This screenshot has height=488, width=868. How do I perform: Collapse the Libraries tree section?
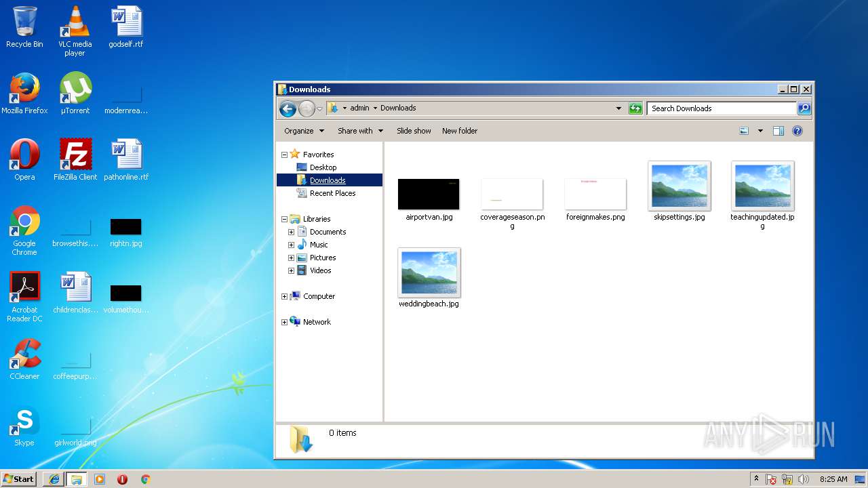284,219
